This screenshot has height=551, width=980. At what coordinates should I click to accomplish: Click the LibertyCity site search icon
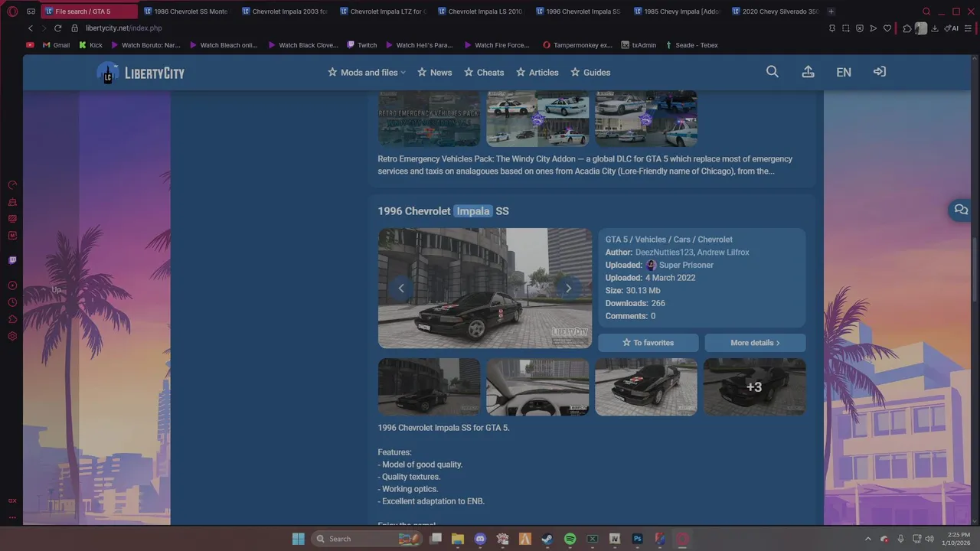pos(773,72)
